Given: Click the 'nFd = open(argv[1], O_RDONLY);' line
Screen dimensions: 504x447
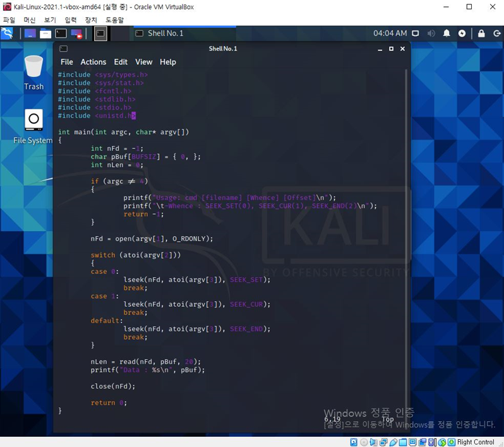Looking at the screenshot, I should (152, 239).
